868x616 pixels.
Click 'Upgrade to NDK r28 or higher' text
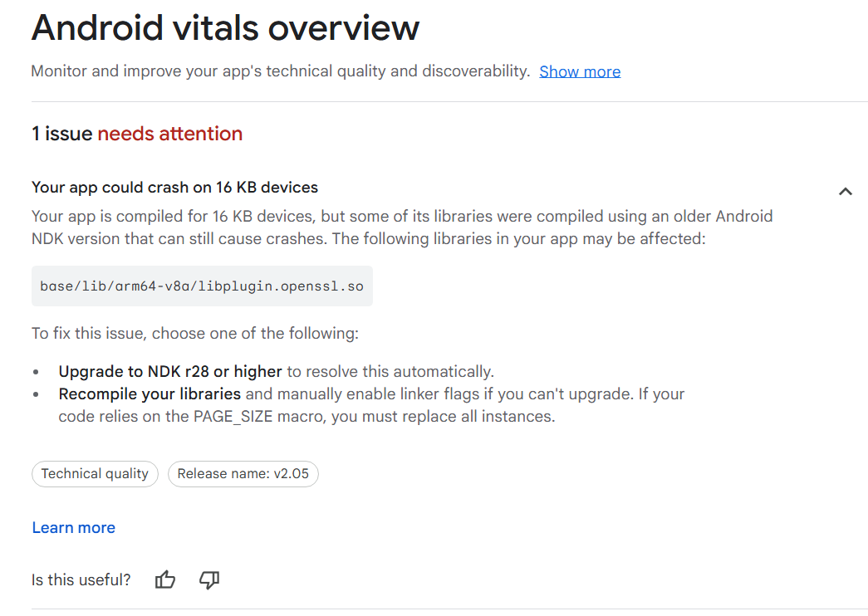pos(170,371)
